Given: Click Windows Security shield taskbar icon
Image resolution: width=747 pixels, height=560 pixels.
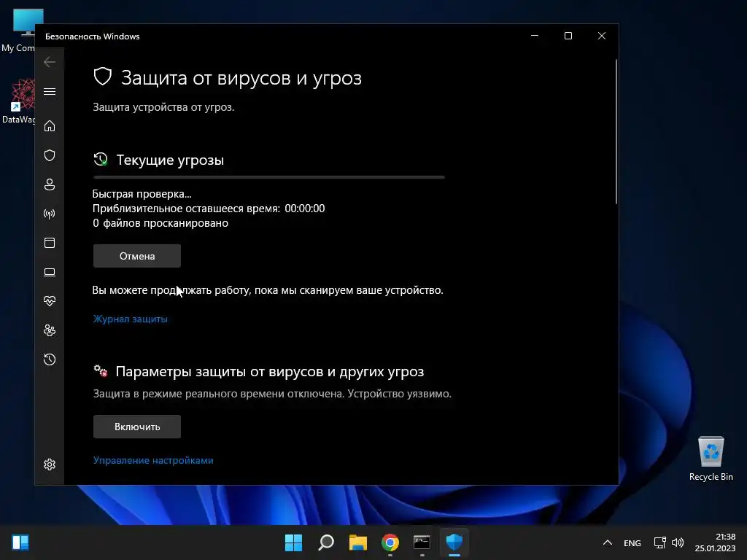Looking at the screenshot, I should [x=454, y=542].
